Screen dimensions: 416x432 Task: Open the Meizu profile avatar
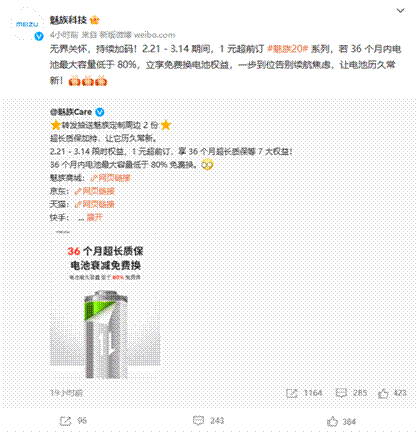click(27, 24)
